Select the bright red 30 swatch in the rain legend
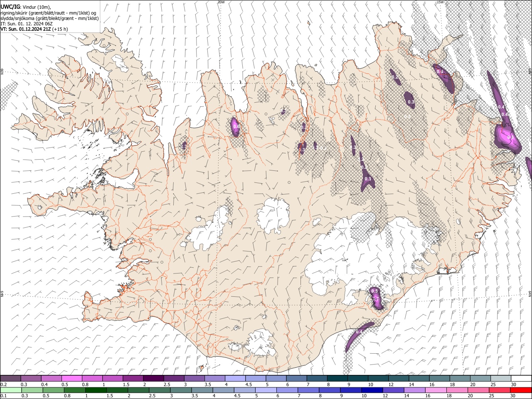This screenshot has width=532, height=399. [x=521, y=390]
